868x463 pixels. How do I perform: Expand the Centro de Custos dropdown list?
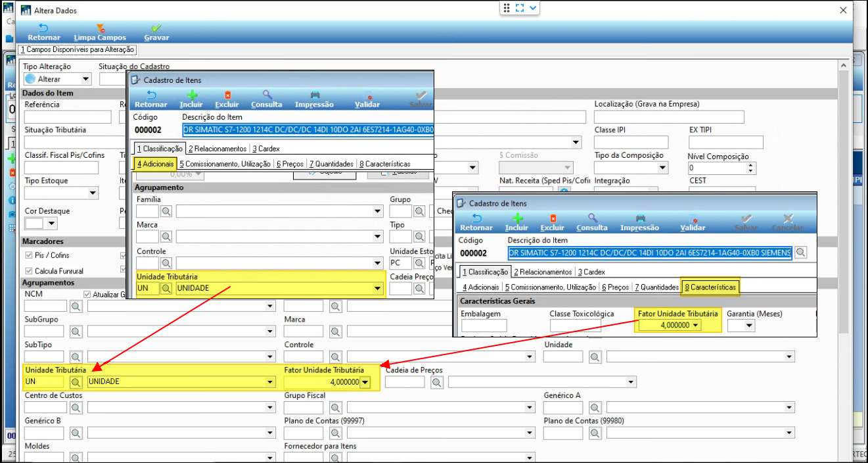[269, 407]
